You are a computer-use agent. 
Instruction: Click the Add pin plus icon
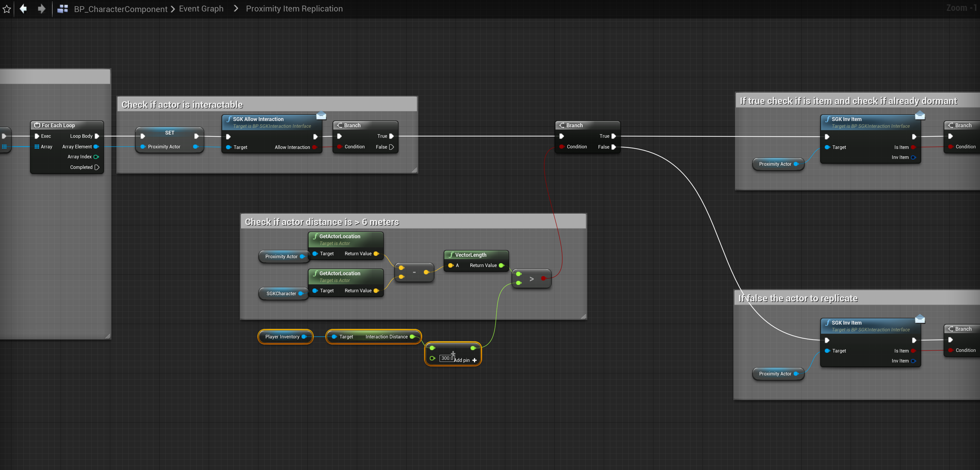point(474,360)
